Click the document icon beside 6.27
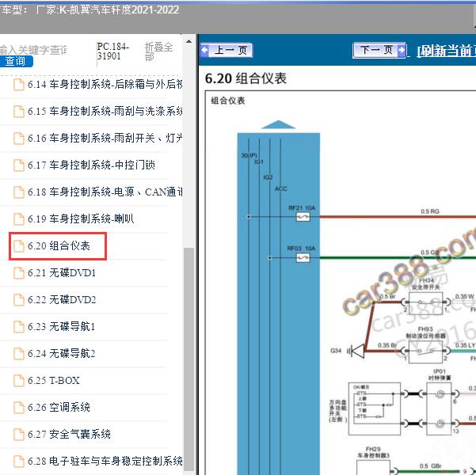This screenshot has width=476, height=475. point(19,435)
